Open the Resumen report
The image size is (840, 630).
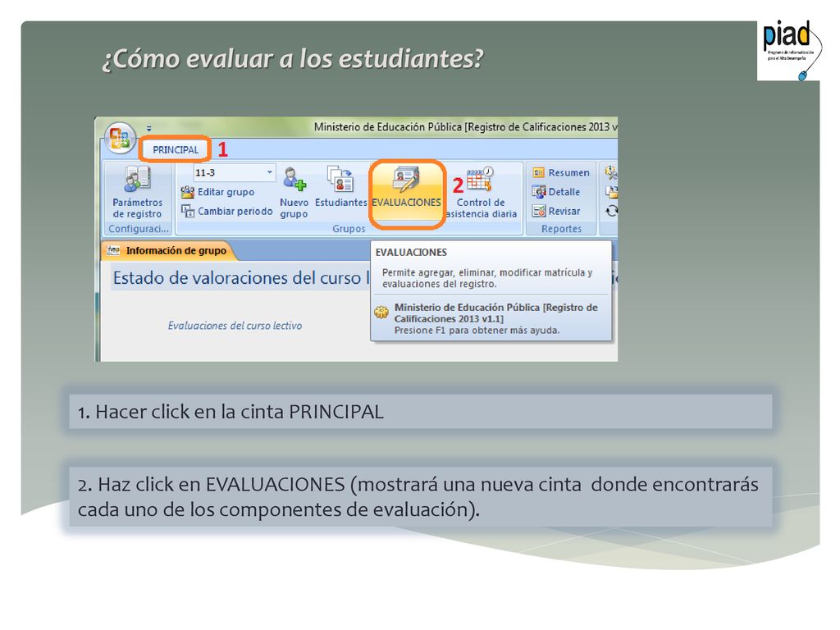point(561,172)
